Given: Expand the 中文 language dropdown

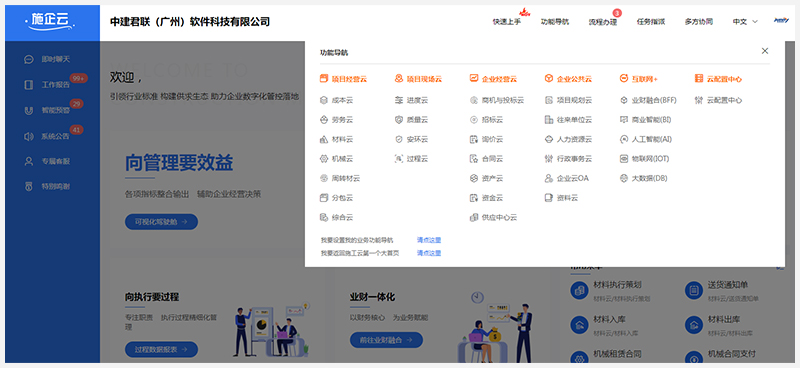Looking at the screenshot, I should coord(745,22).
